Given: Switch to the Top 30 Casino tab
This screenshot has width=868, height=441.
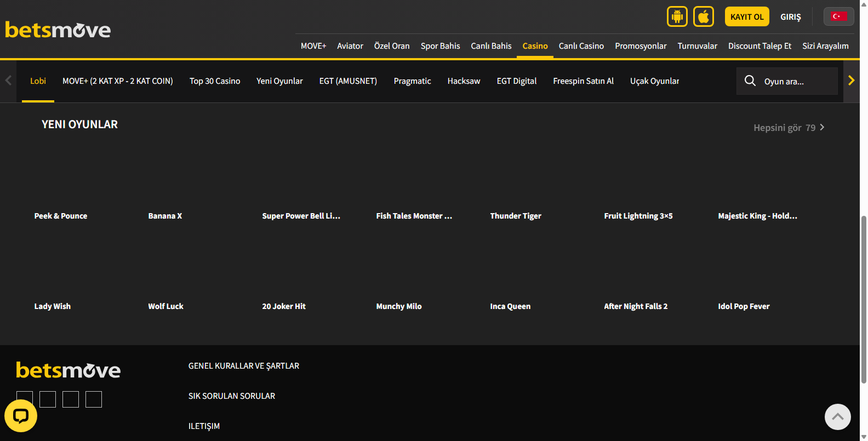Looking at the screenshot, I should [x=215, y=81].
